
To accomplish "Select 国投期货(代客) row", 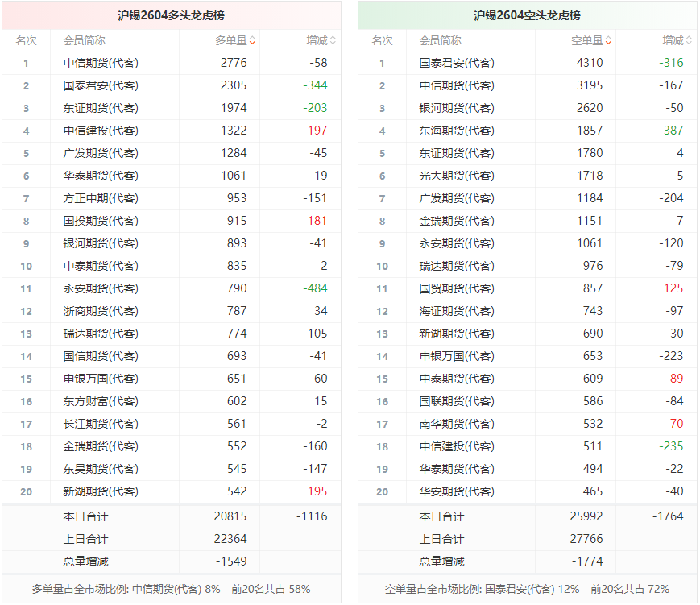I will 172,221.
